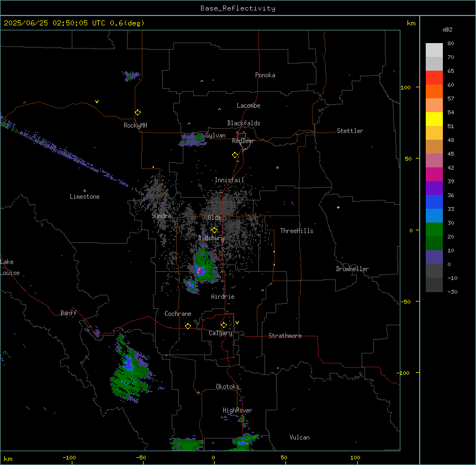Click the dBZ legend heading
This screenshot has width=476, height=465.
[447, 29]
